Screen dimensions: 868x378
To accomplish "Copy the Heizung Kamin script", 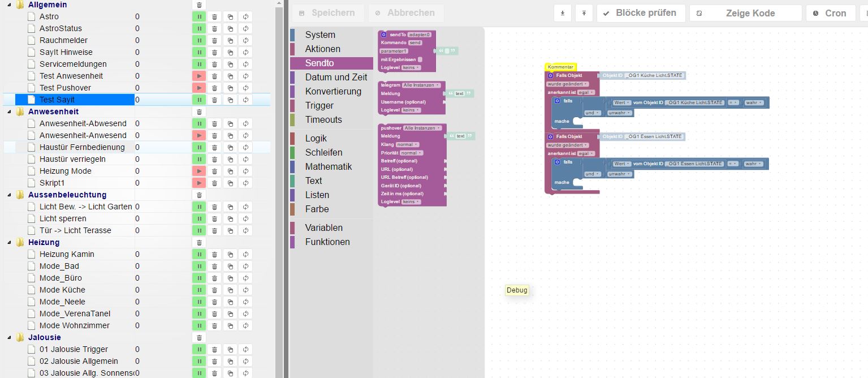I will coord(230,254).
